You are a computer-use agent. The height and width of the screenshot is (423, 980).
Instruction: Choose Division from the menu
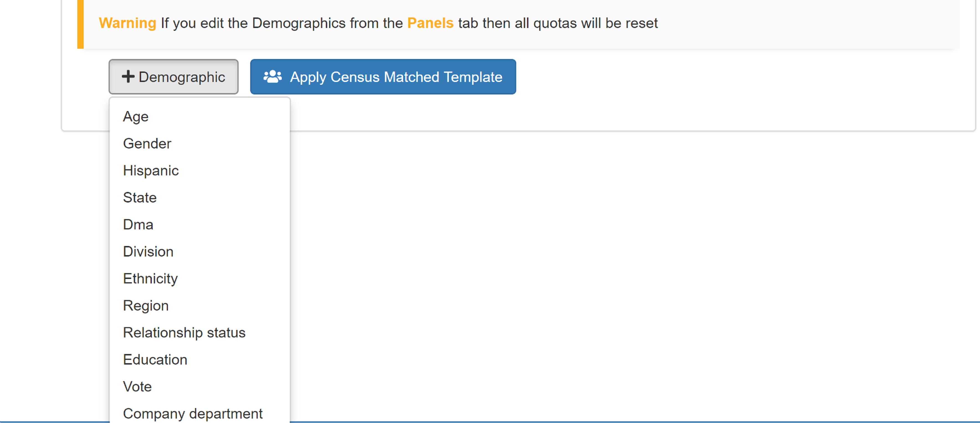tap(199, 252)
